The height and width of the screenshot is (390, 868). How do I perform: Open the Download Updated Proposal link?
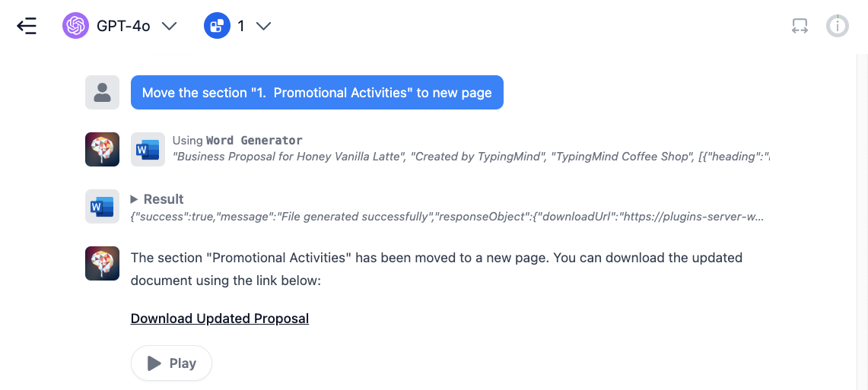click(220, 319)
